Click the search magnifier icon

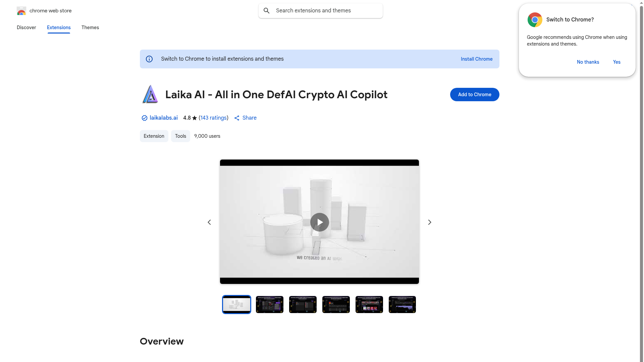267,11
